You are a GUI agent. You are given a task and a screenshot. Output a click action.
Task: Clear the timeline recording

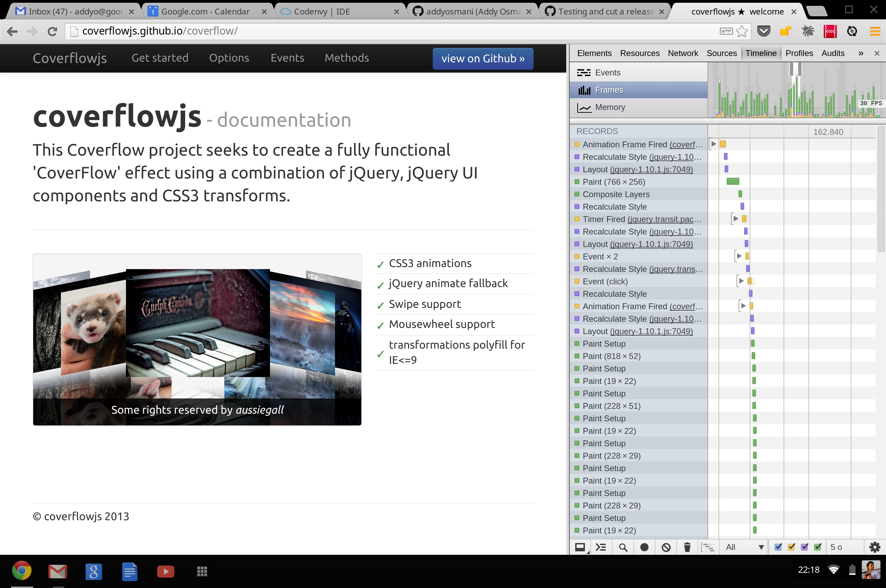[666, 547]
